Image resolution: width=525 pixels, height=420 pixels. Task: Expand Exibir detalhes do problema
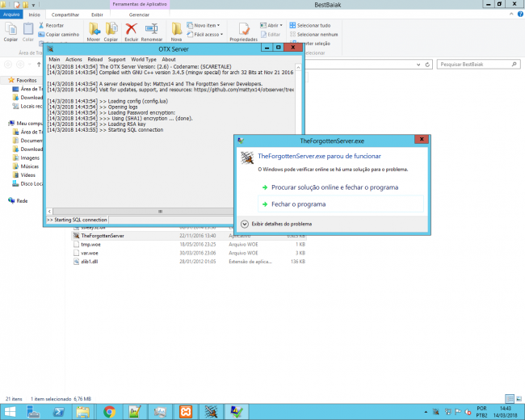(276, 224)
